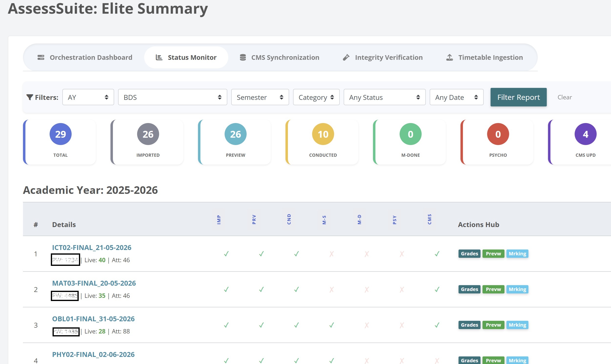Click the Filters funnel icon
The height and width of the screenshot is (364, 611).
point(30,97)
